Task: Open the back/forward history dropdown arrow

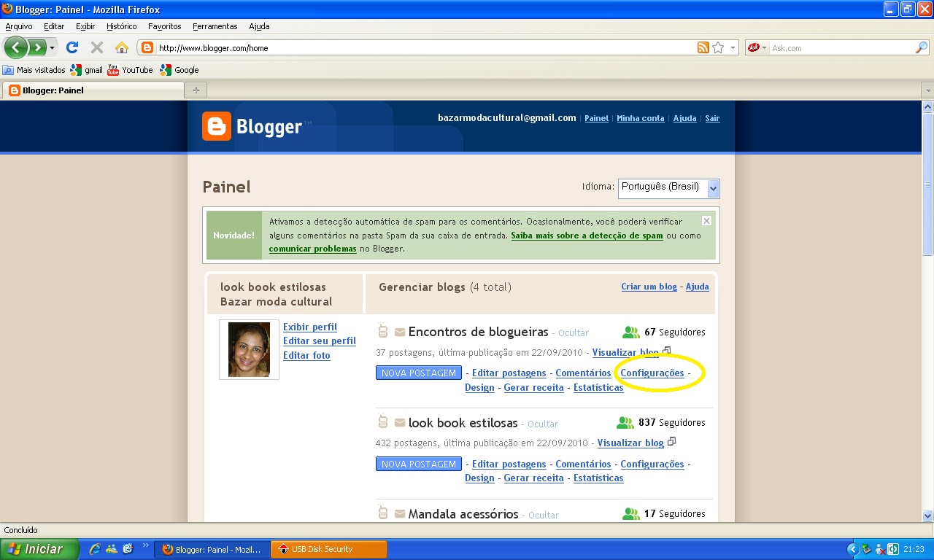Action: (52, 48)
